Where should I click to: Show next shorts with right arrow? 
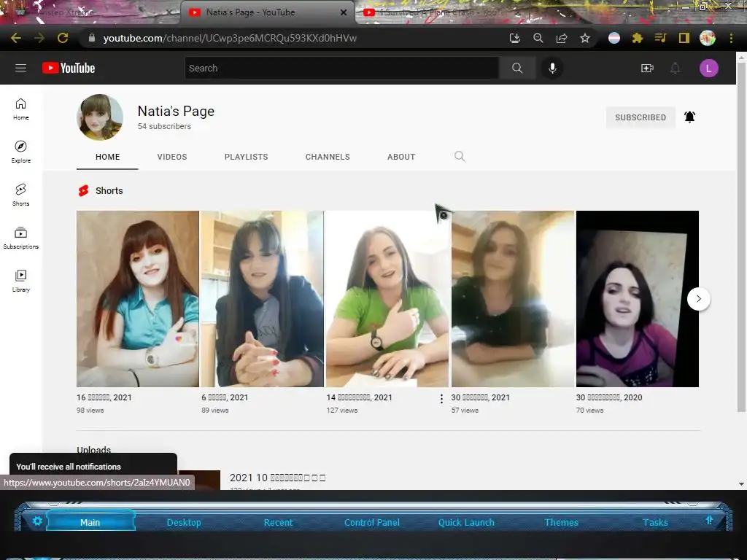tap(698, 298)
